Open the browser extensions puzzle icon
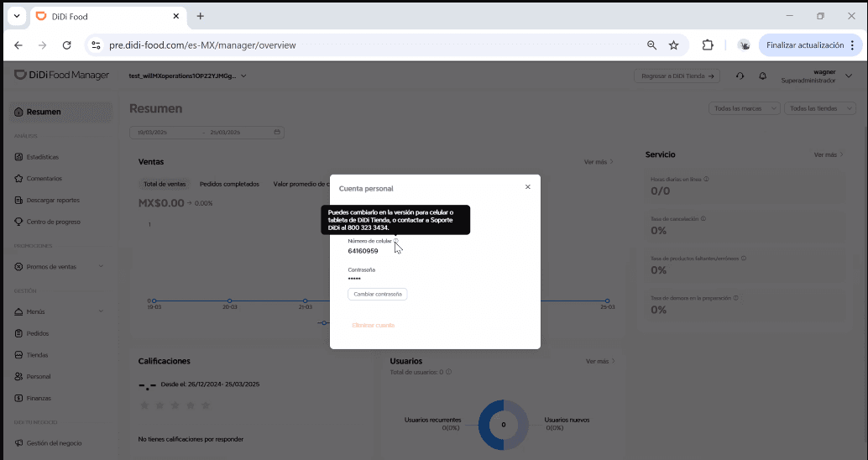The width and height of the screenshot is (868, 460). pos(708,45)
